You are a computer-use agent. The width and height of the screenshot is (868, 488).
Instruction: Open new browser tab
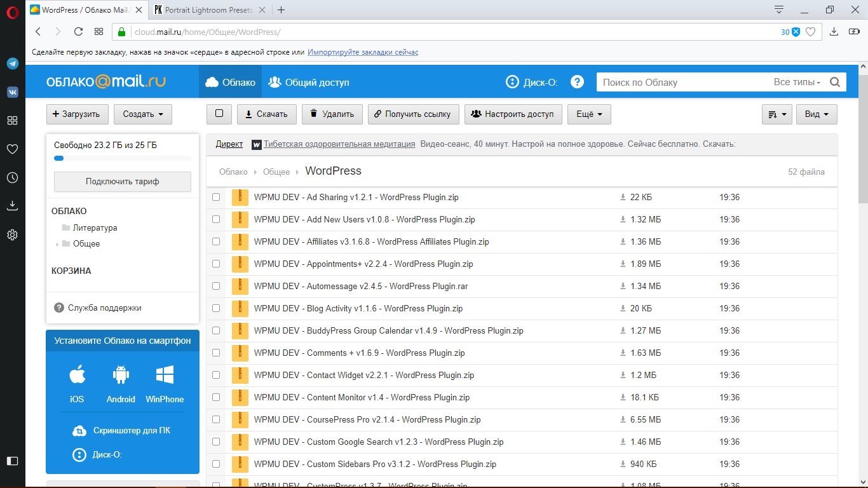pyautogui.click(x=281, y=10)
